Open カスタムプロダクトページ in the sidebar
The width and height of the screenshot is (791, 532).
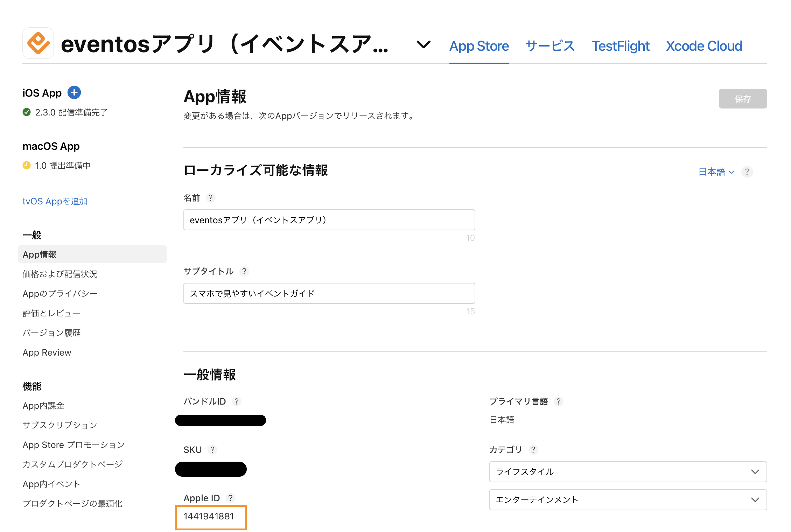point(72,464)
